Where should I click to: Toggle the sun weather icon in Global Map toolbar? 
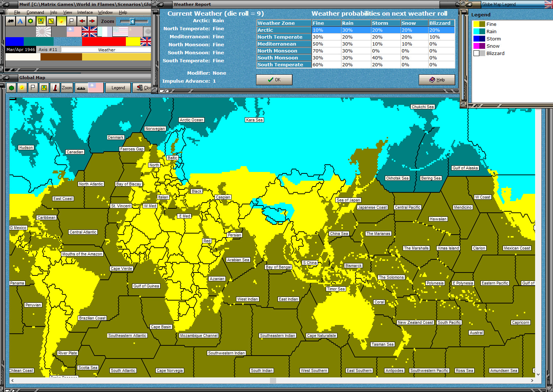(x=22, y=88)
